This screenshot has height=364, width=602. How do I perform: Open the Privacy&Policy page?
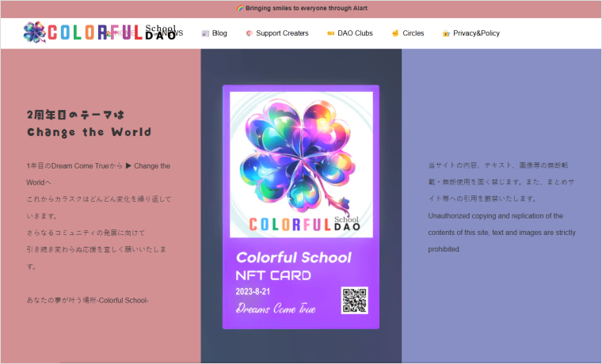476,33
